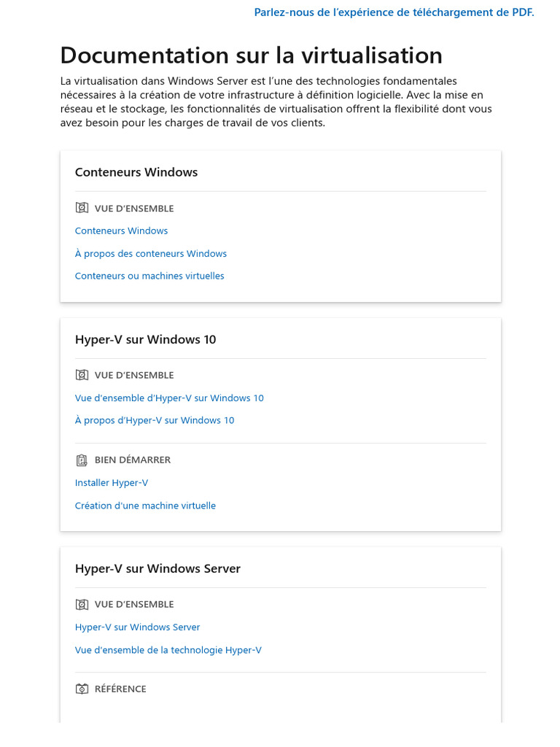Screen dimensions: 560x747
Task: Follow the Conteneurs ou machines virtuelles link
Action: pos(149,276)
